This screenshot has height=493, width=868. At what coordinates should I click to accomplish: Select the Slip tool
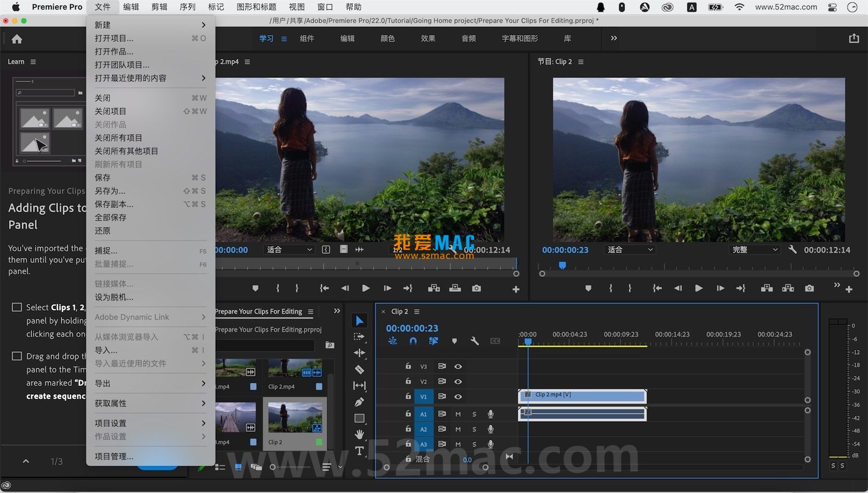coord(360,386)
